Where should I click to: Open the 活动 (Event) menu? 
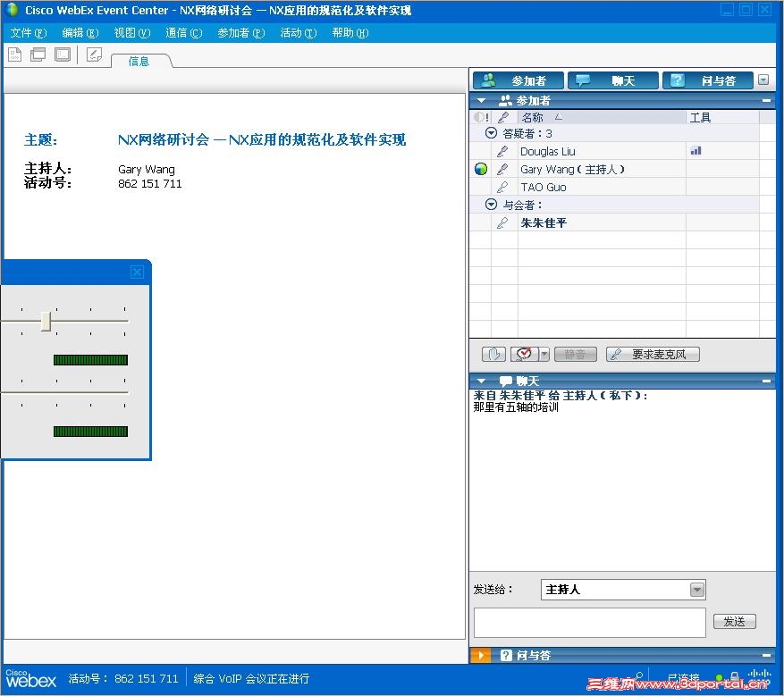pyautogui.click(x=298, y=33)
